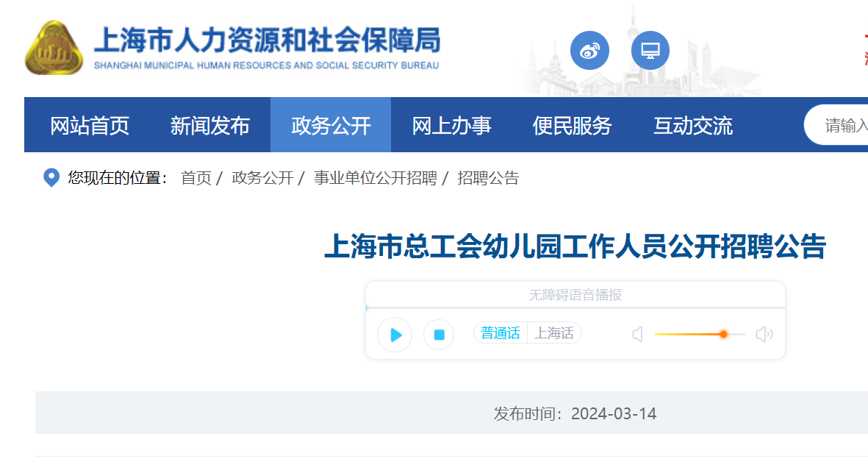This screenshot has width=868, height=470.
Task: Select 普通话 voice option
Action: (501, 333)
